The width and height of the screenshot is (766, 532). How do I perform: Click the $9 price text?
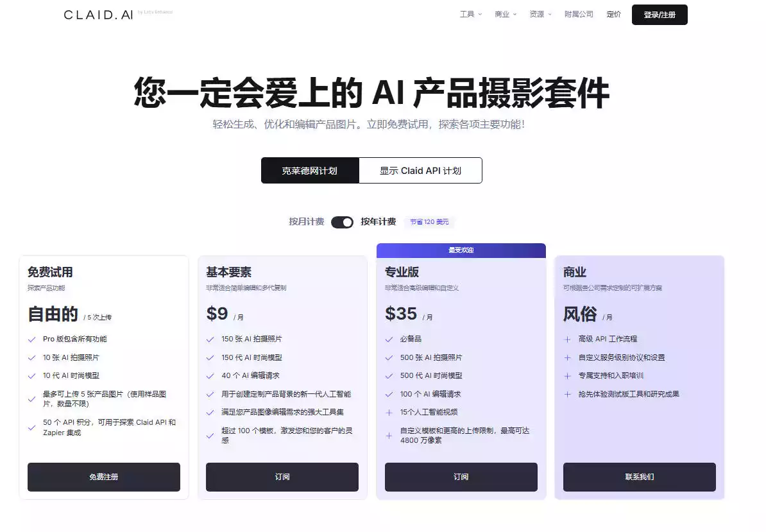pyautogui.click(x=217, y=313)
